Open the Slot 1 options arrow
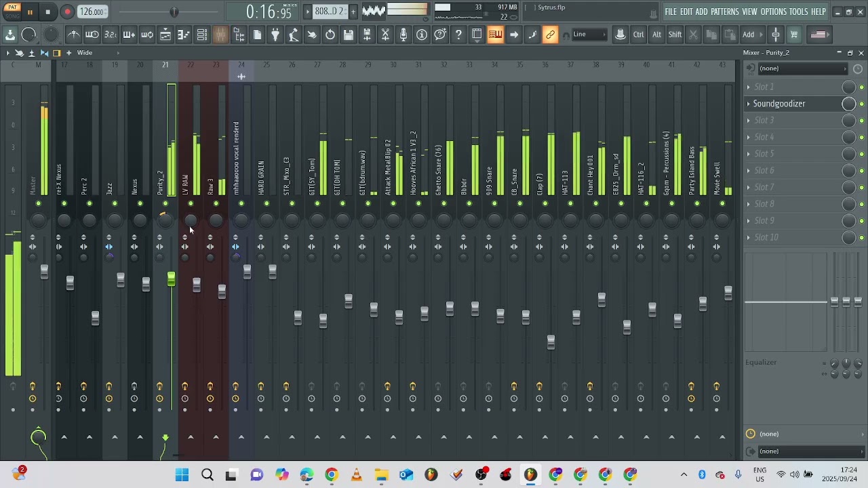This screenshot has width=868, height=488. coord(749,87)
